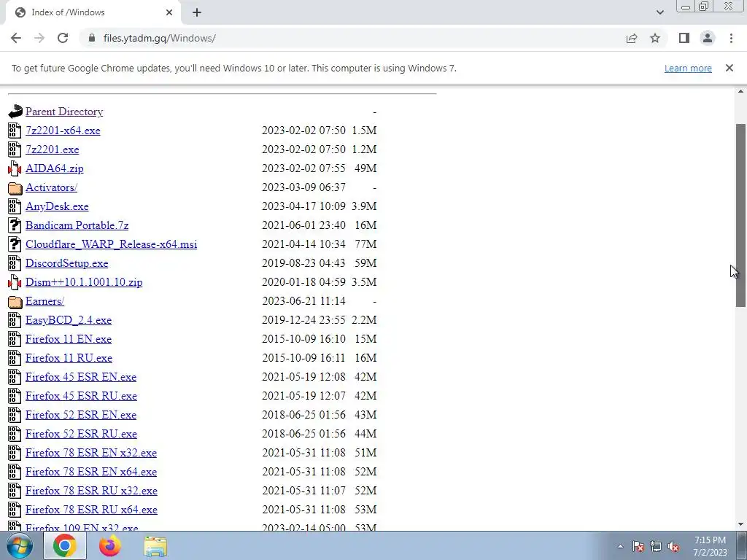Open the taskbar clock showing 7:15 PM
Viewport: 747px width, 560px height.
tap(711, 546)
